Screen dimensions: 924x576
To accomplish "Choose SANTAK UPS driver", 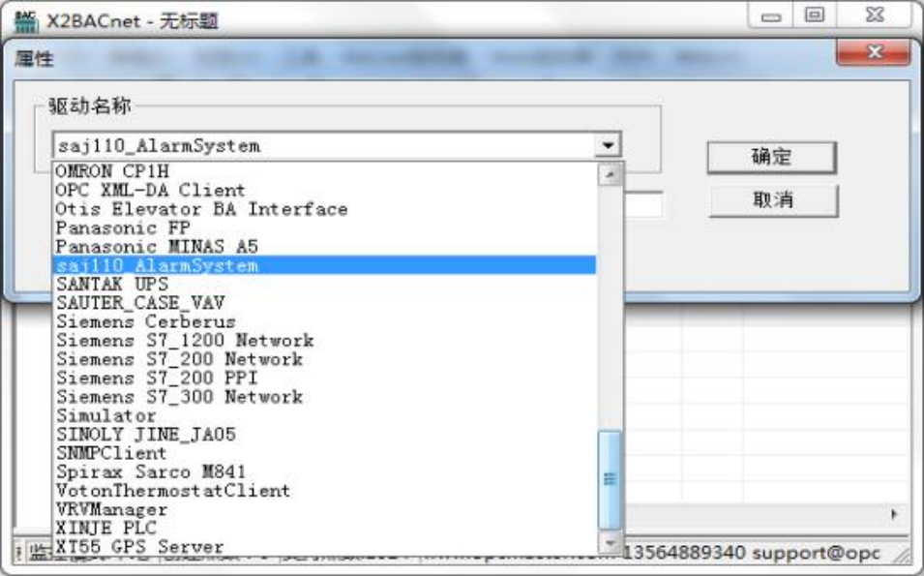I will (x=325, y=285).
